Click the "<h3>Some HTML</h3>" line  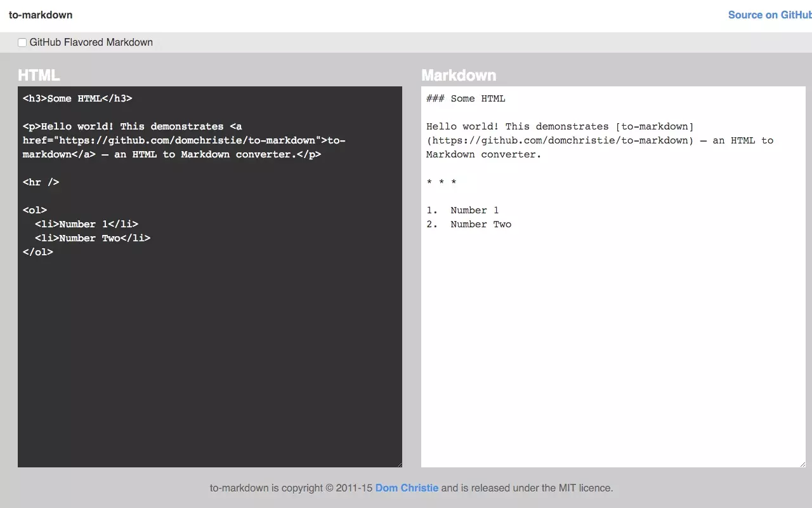[x=77, y=98]
